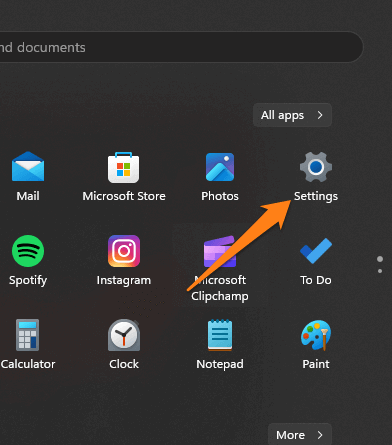
Task: Go to second pinned page dot
Action: 380,271
